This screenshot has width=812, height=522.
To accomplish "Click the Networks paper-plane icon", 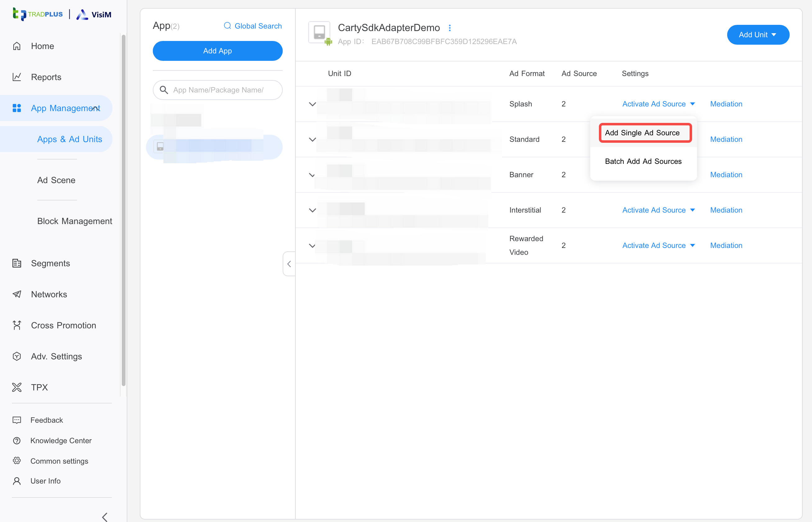I will 17,294.
